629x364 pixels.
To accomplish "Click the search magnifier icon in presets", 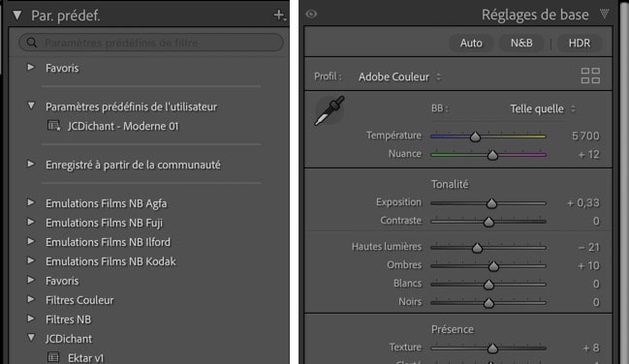I will coord(32,43).
